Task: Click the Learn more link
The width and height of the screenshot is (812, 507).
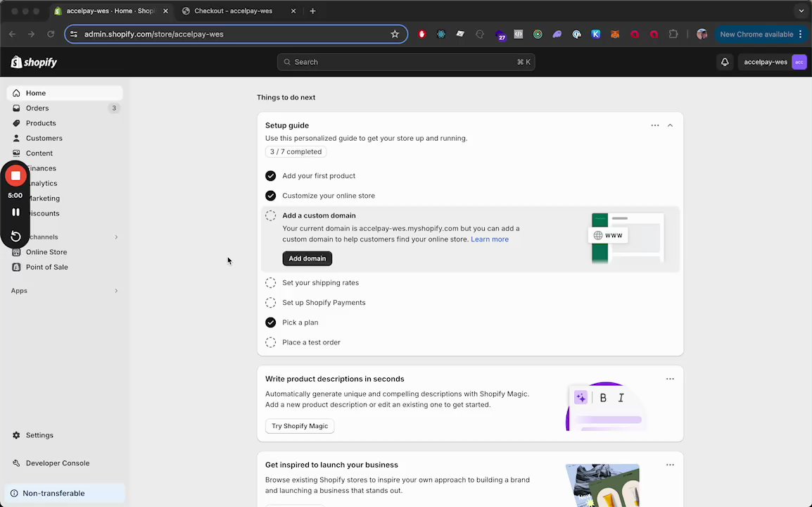Action: pos(489,239)
